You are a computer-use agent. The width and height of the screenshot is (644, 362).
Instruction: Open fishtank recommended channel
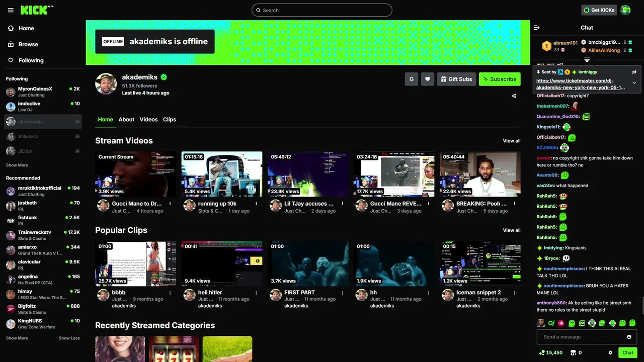tap(43, 220)
